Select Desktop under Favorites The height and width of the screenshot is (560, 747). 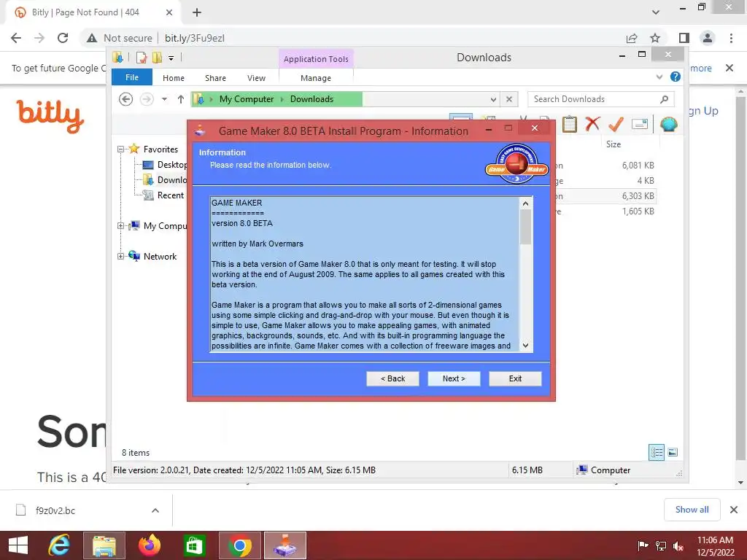[164, 164]
